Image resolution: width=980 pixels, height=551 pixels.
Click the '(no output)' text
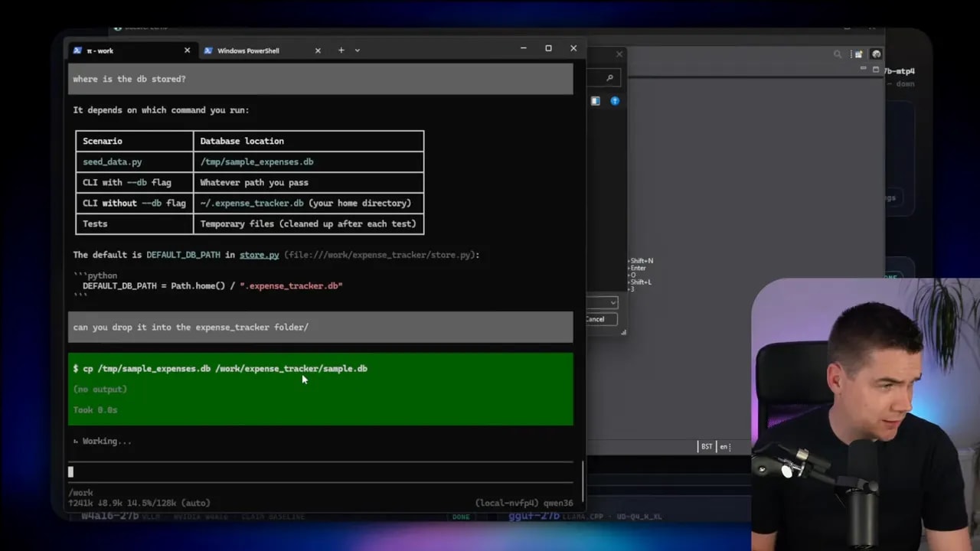100,390
